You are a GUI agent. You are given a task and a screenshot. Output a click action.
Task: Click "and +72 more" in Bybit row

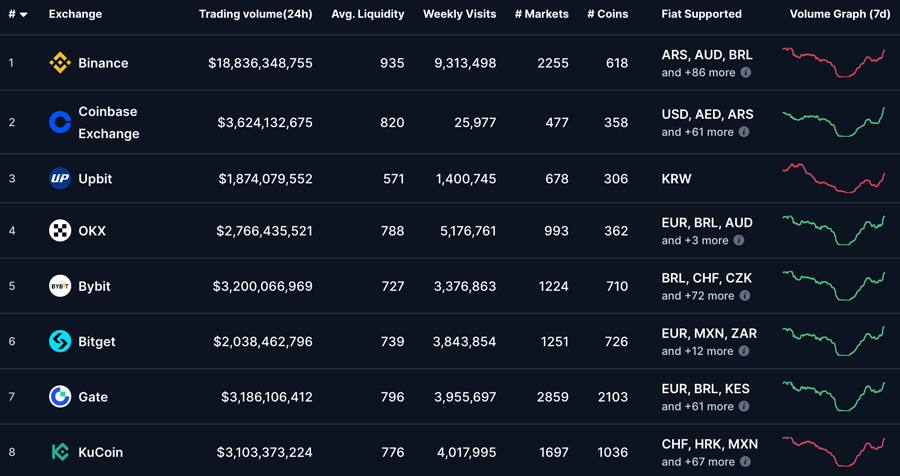click(x=697, y=296)
